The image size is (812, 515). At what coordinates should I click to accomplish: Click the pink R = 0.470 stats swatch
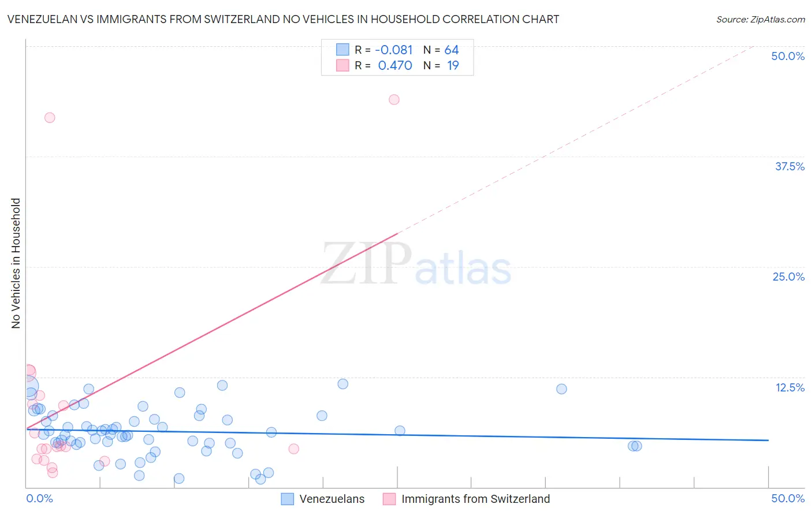[x=342, y=65]
